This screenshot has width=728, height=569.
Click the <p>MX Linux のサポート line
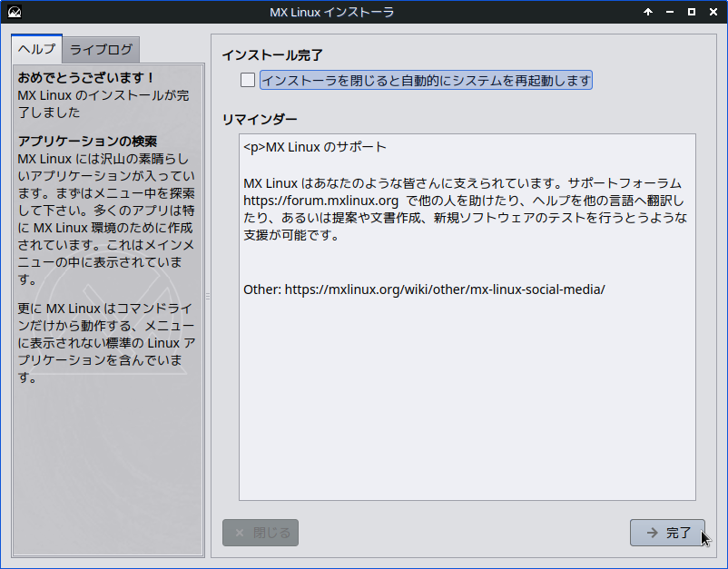point(315,147)
